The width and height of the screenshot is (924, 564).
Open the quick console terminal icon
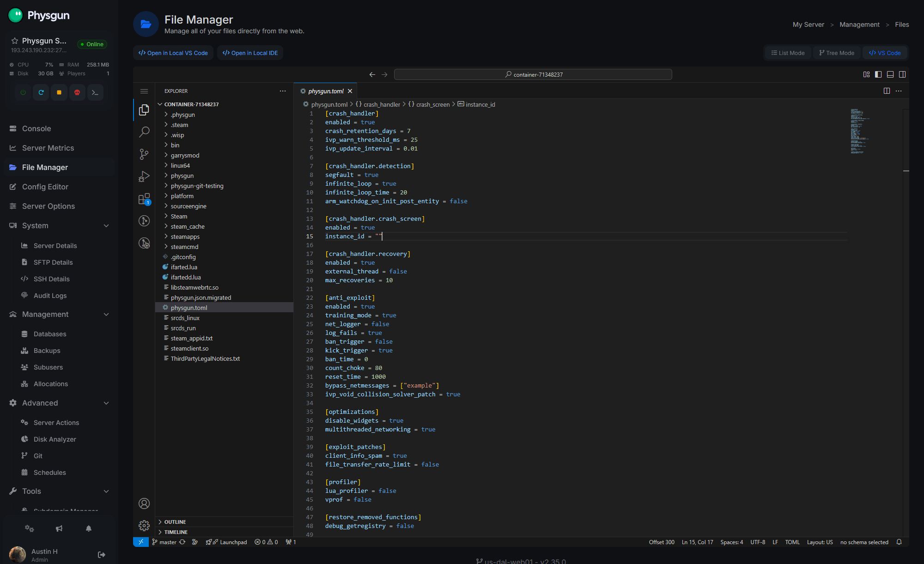tap(95, 92)
